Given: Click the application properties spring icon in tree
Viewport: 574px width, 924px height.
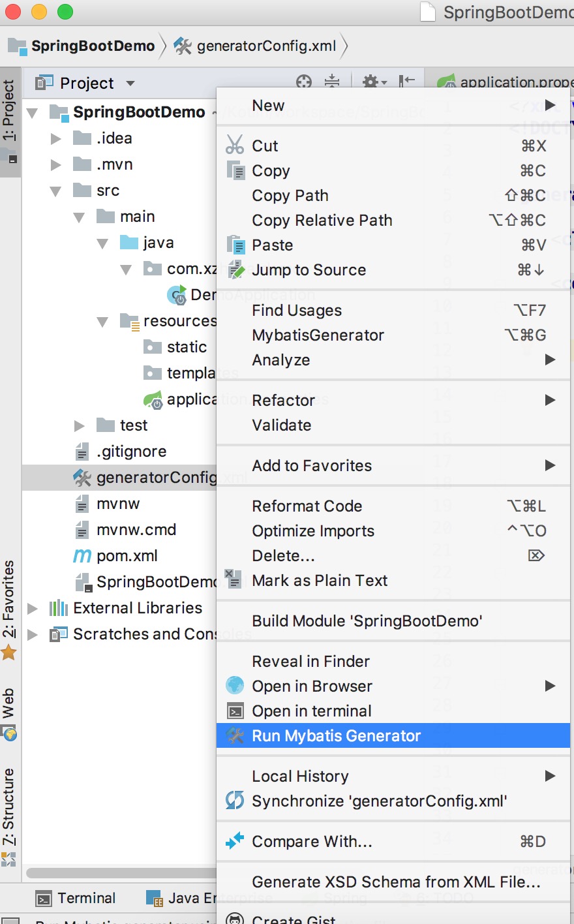Looking at the screenshot, I should pos(153,399).
